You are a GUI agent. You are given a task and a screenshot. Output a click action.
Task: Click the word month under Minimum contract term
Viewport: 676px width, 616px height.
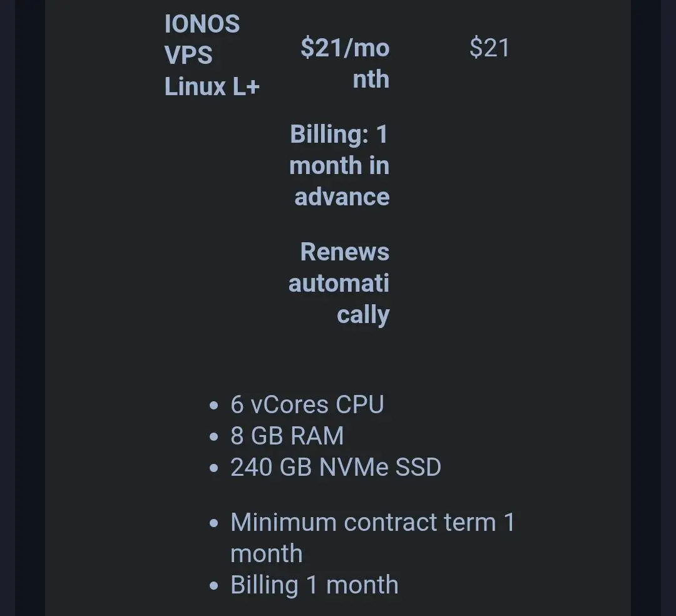pos(267,553)
